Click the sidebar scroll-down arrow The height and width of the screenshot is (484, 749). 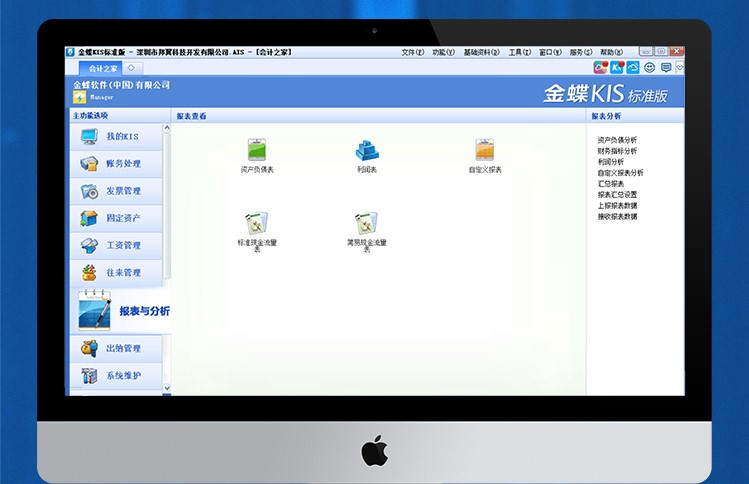[x=167, y=388]
